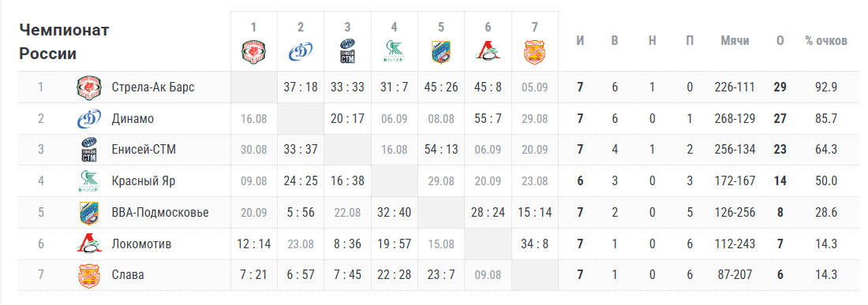Click Krasny Yar logo in column 4 header

pos(394,51)
